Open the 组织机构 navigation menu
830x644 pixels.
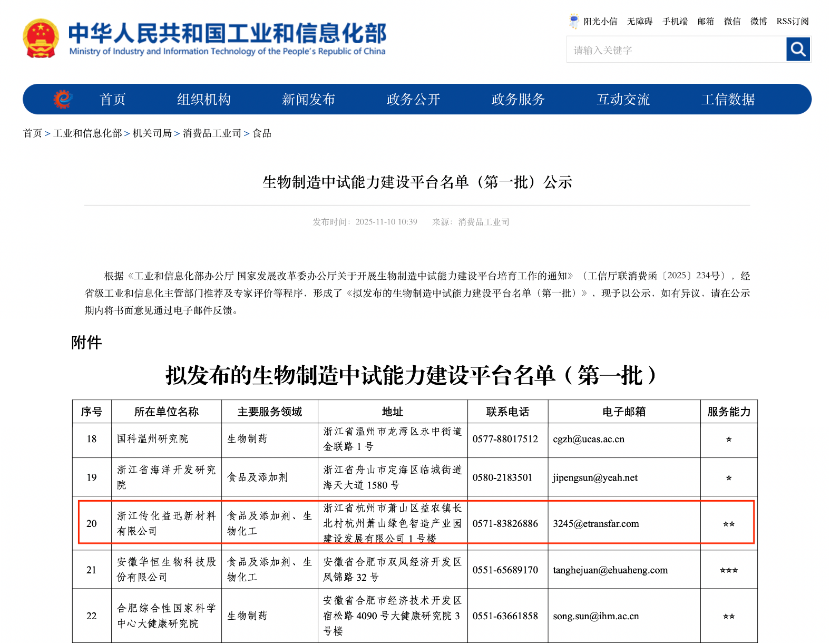[203, 100]
